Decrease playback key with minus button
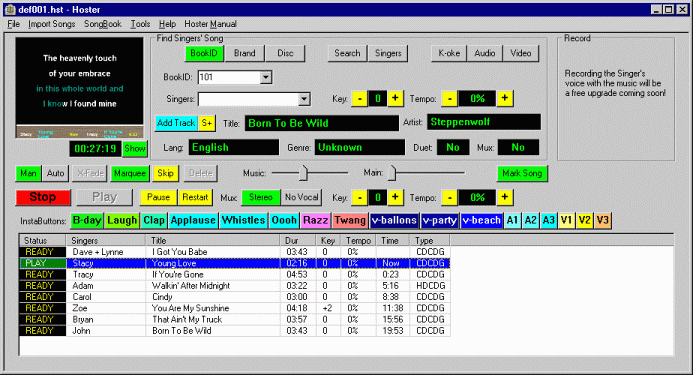This screenshot has width=693, height=375. (360, 198)
